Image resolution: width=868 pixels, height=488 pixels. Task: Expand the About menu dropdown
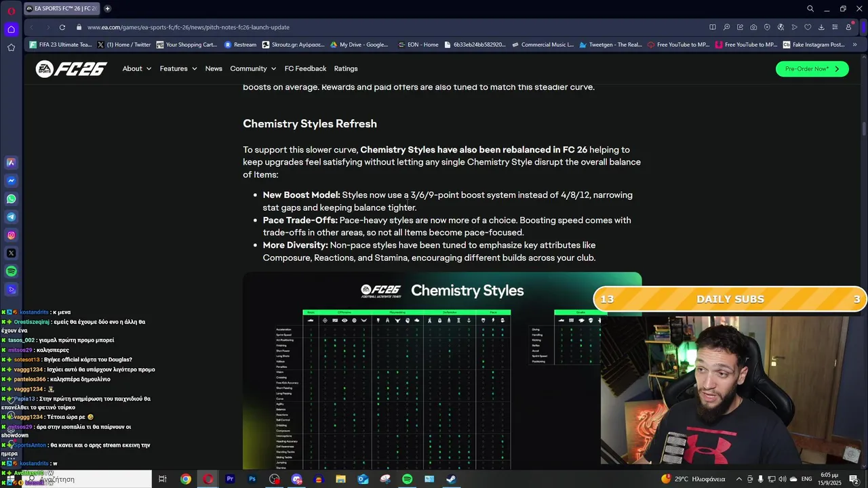click(x=136, y=68)
